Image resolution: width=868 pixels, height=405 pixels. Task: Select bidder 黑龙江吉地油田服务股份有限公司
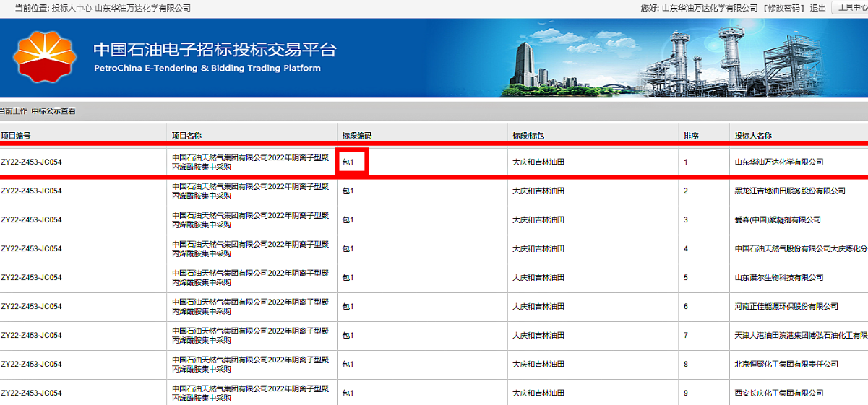pyautogui.click(x=790, y=191)
